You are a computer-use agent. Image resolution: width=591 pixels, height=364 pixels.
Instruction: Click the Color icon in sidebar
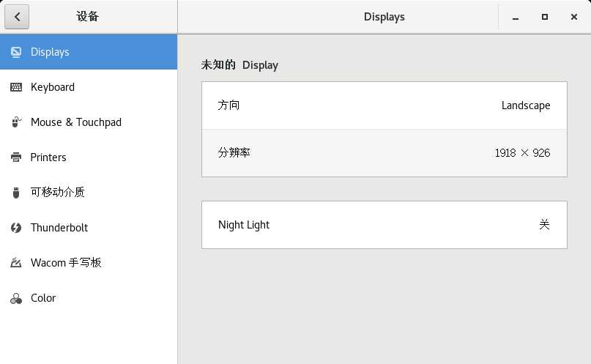pyautogui.click(x=16, y=298)
